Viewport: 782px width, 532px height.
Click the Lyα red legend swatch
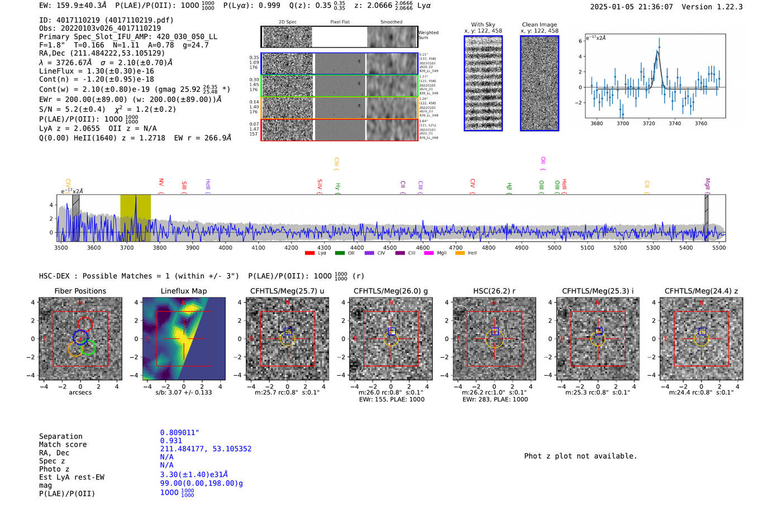tap(309, 253)
